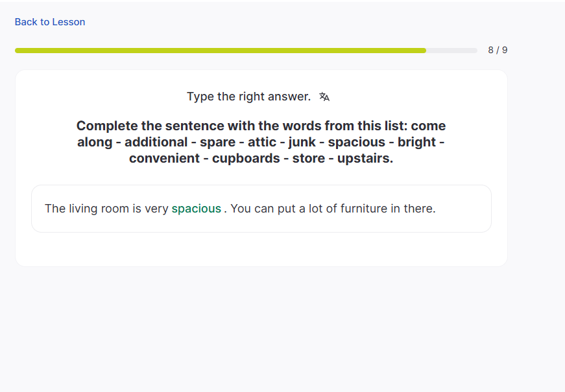Click the 'Type the right answer.' text
The image size is (565, 392).
(x=248, y=97)
